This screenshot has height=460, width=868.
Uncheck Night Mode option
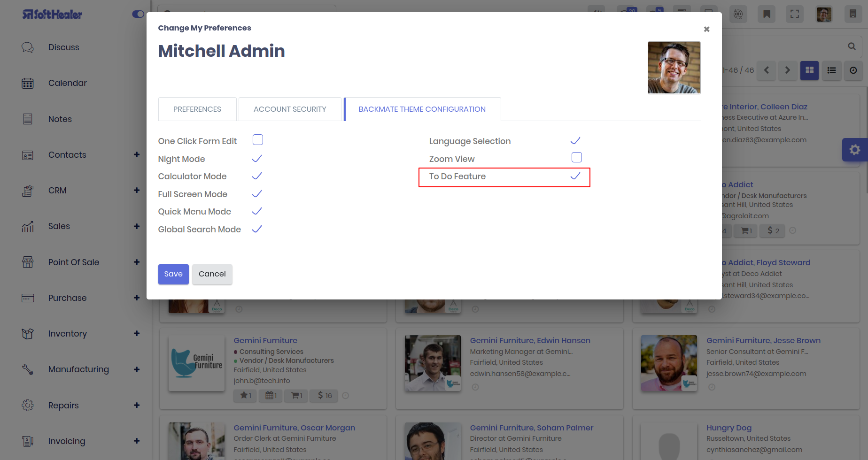257,159
